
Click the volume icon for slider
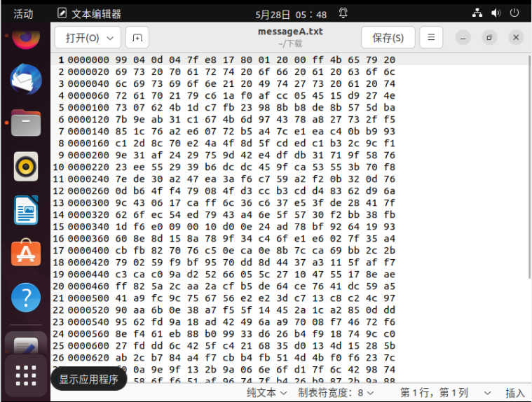tap(496, 13)
